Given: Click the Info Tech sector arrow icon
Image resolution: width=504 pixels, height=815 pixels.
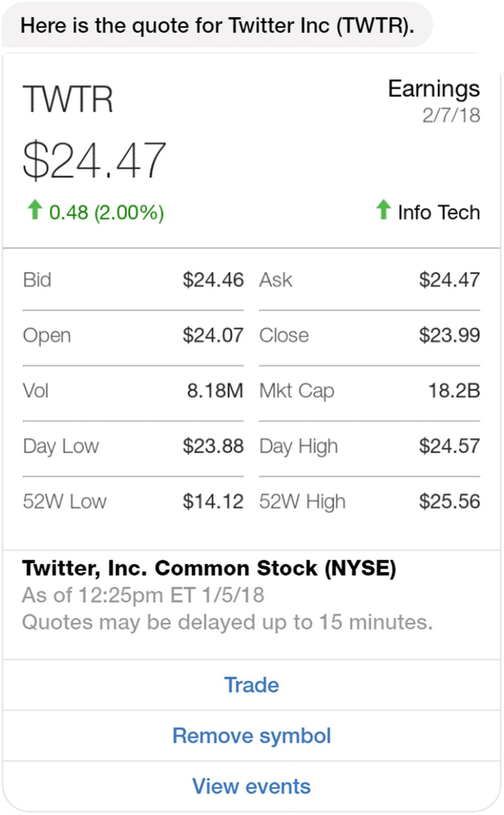Looking at the screenshot, I should click(x=384, y=210).
